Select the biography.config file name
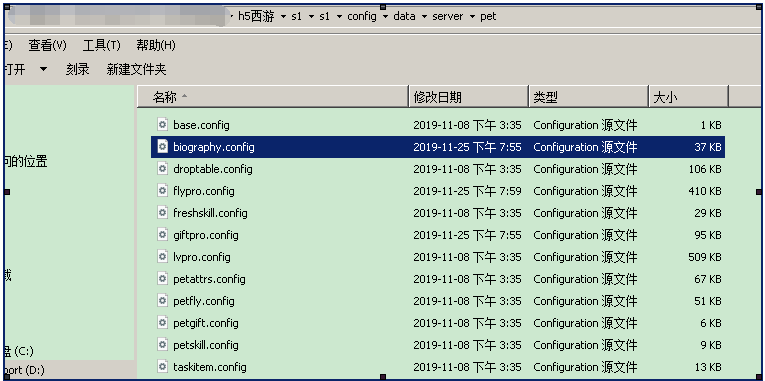765x381 pixels. 214,147
